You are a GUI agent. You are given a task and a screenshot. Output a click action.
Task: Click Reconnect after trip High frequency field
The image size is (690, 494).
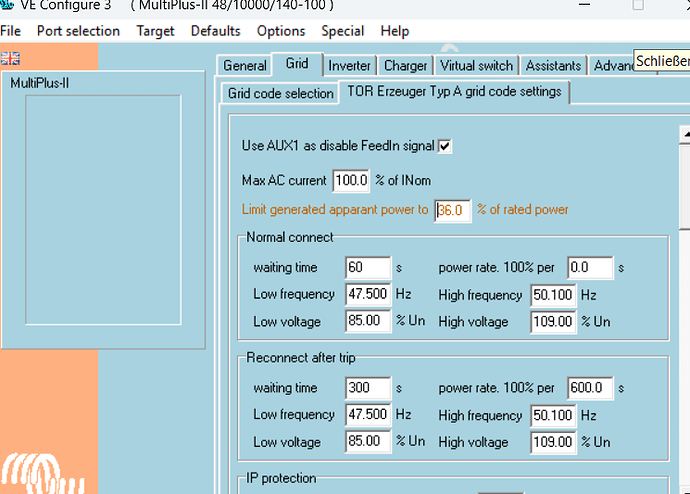click(x=553, y=416)
